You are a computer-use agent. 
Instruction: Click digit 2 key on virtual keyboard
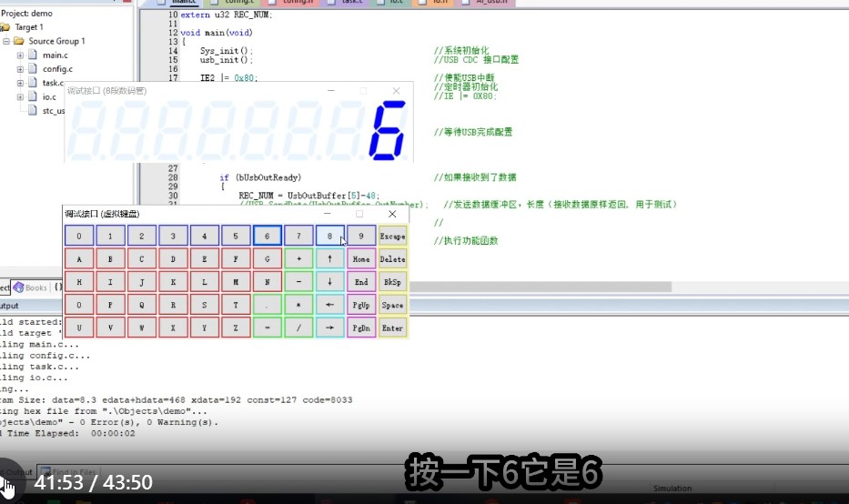point(141,236)
